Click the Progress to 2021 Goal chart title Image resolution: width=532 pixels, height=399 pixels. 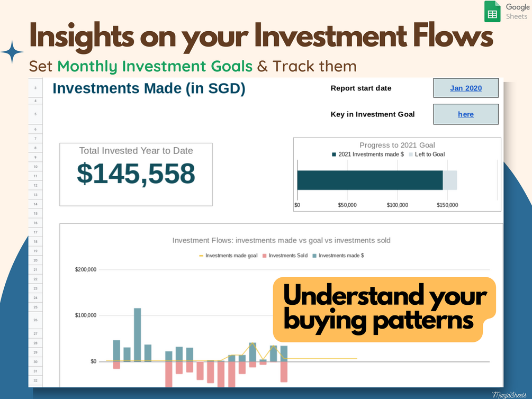pyautogui.click(x=397, y=145)
